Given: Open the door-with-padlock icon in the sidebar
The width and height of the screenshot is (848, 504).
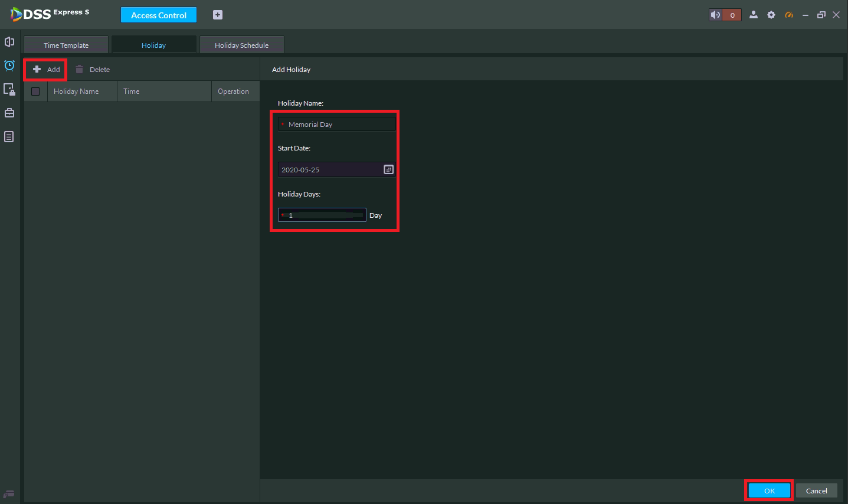Looking at the screenshot, I should (9, 89).
